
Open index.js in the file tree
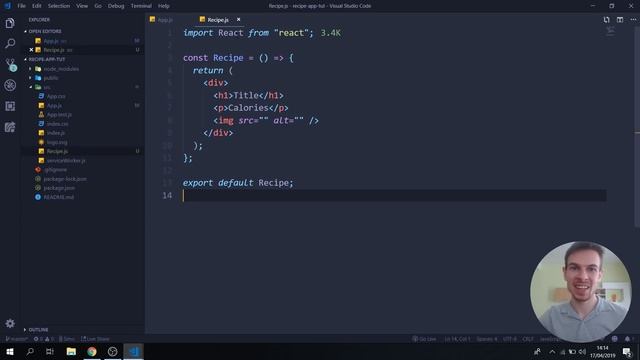point(56,133)
